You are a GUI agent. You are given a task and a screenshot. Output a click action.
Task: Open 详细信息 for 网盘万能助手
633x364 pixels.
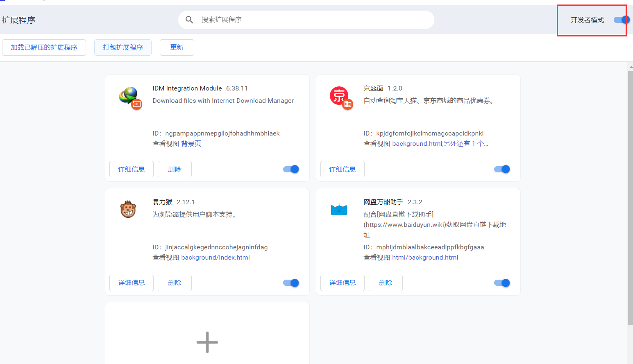coord(343,283)
